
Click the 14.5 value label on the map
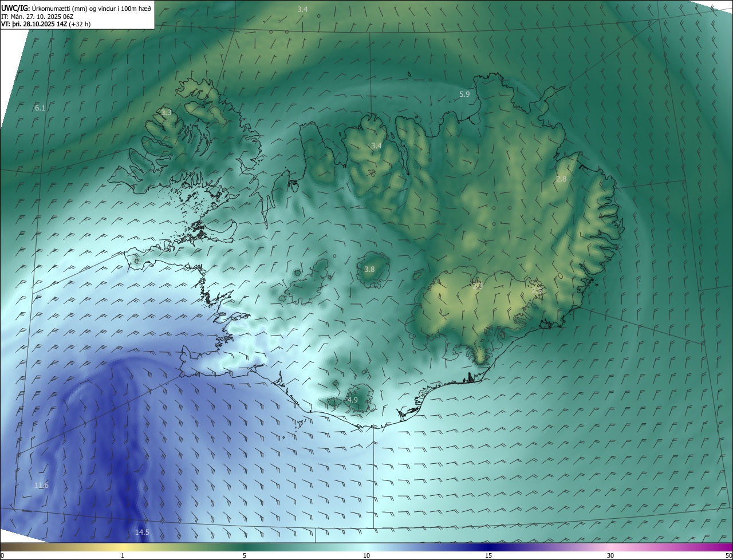(142, 532)
